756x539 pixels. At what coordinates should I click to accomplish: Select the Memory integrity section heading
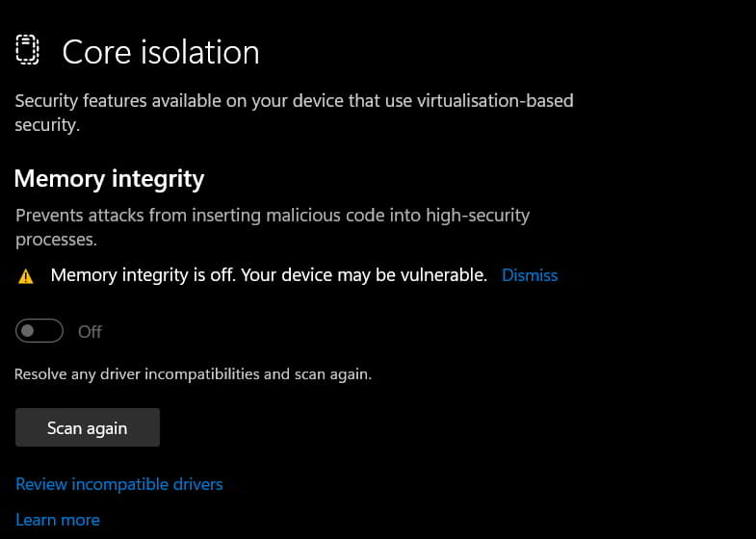(109, 178)
